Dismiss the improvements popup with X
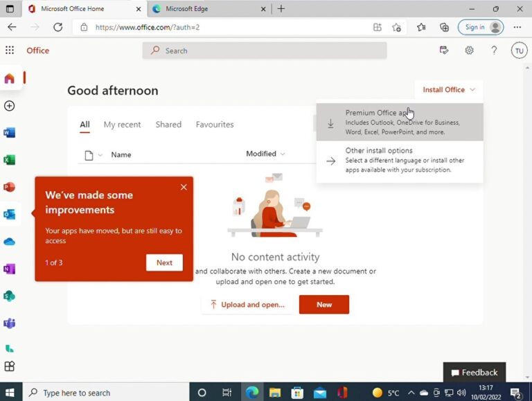This screenshot has height=401, width=532. (x=184, y=187)
